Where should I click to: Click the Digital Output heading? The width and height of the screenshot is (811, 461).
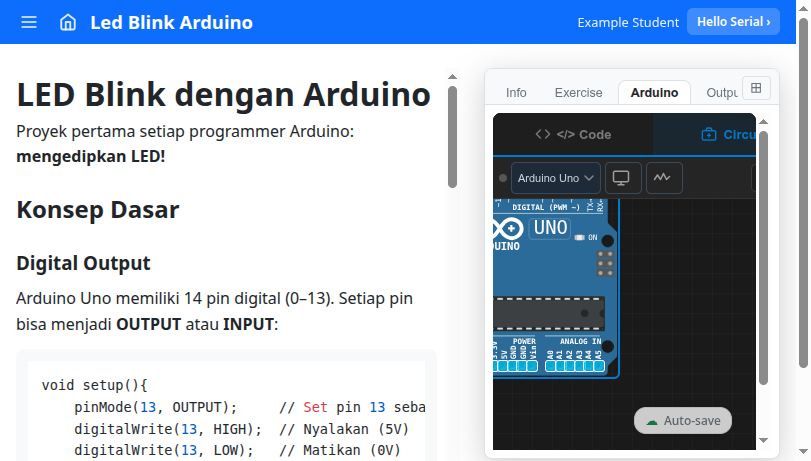tap(83, 263)
